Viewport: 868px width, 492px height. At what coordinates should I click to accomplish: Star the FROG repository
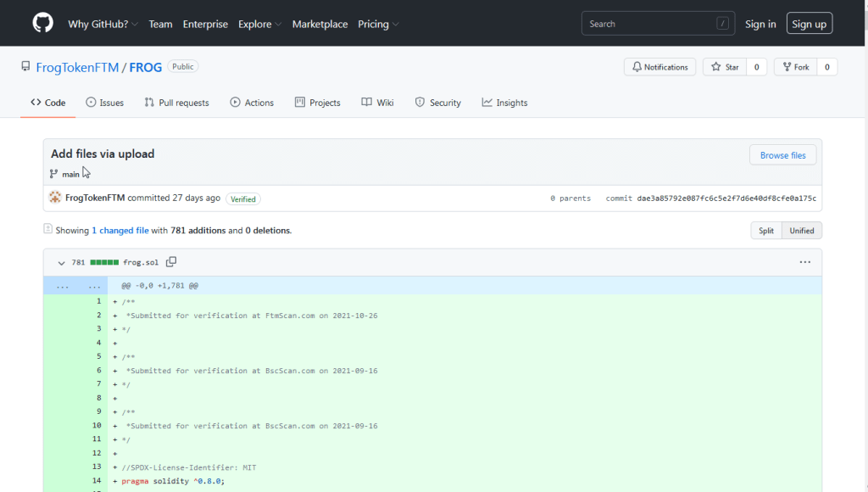[x=725, y=67]
